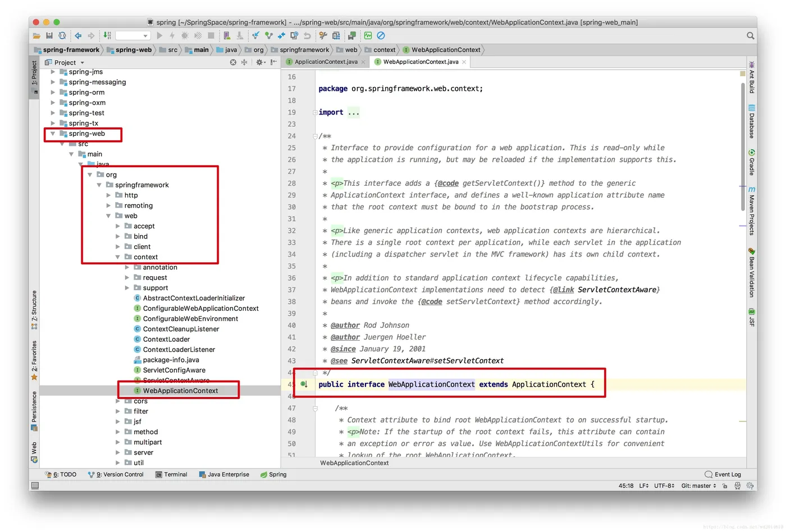
Task: Expand the folded import statement
Action: click(x=353, y=113)
